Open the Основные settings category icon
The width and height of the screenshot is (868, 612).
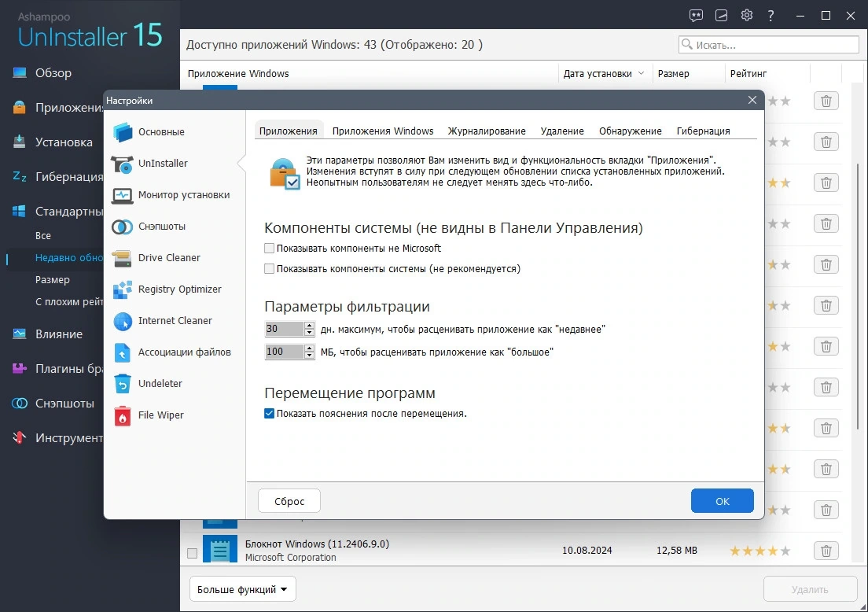(123, 132)
